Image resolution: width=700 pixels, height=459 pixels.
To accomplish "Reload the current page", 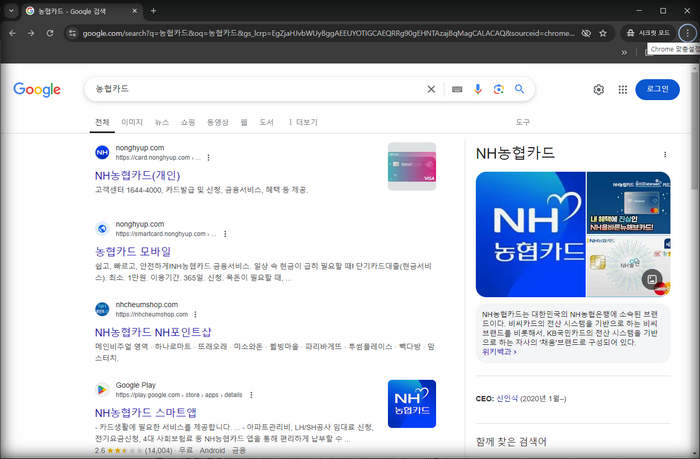I will (x=50, y=33).
